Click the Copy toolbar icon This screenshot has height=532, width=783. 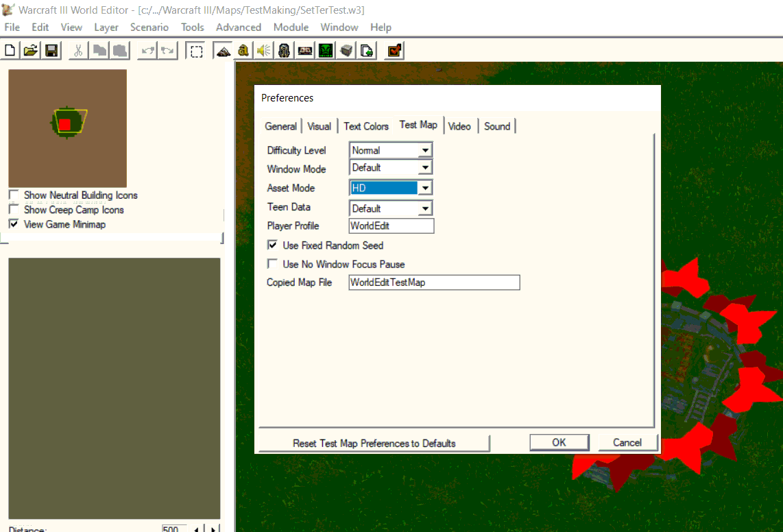point(99,51)
